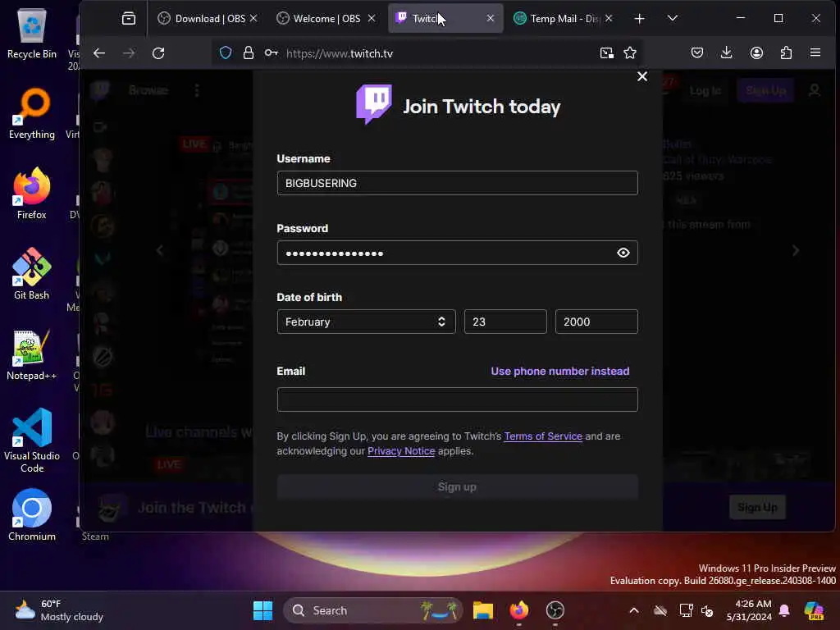The image size is (840, 630).
Task: Select the Notepad++ desktop shortcut
Action: click(x=32, y=354)
